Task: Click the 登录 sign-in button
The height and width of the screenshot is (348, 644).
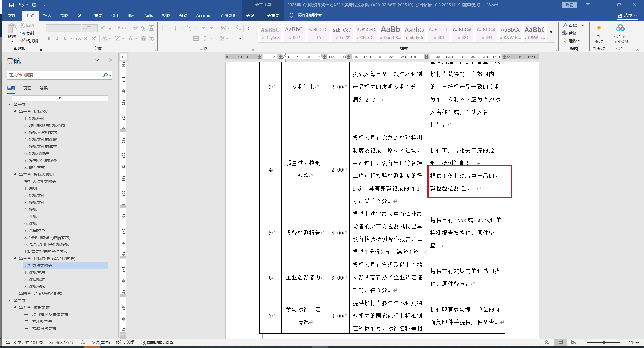Action: tap(570, 5)
